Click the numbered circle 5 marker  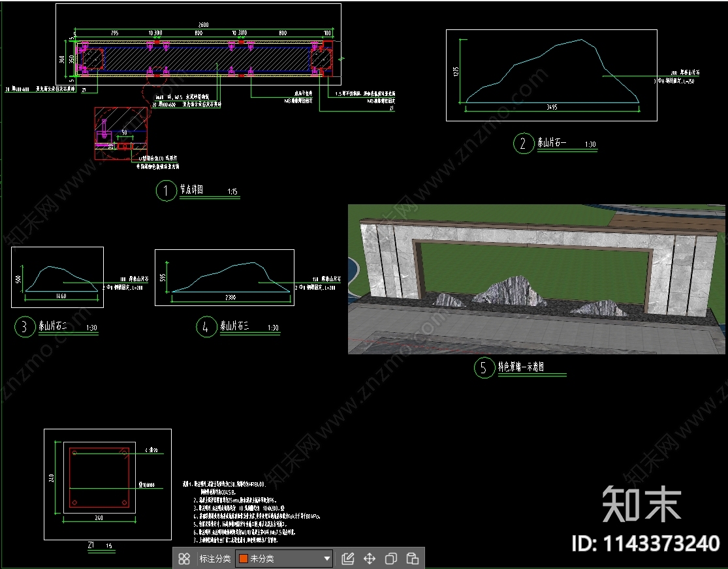click(x=483, y=368)
